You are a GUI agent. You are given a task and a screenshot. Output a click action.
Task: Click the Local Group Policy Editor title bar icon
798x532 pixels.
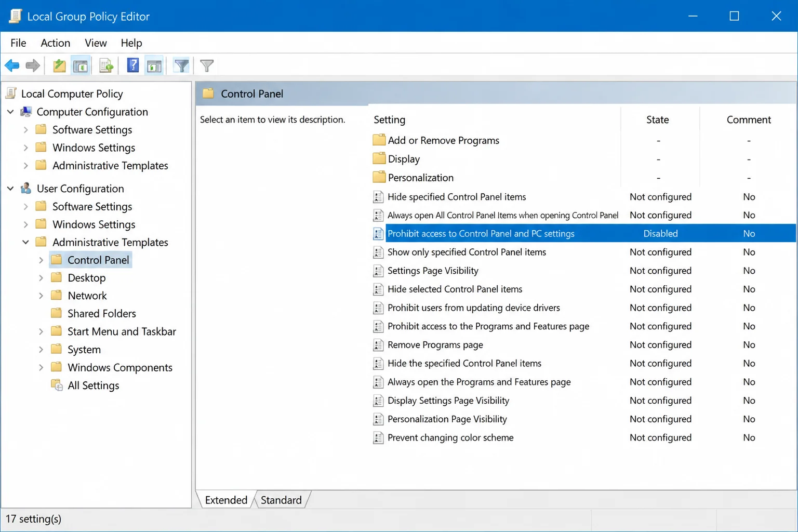(x=15, y=16)
